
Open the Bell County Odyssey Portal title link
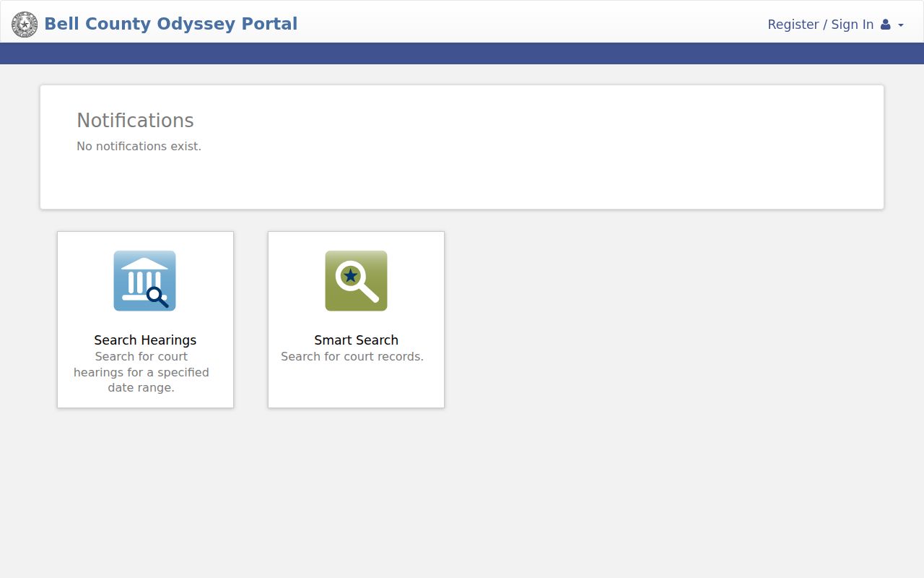click(170, 24)
